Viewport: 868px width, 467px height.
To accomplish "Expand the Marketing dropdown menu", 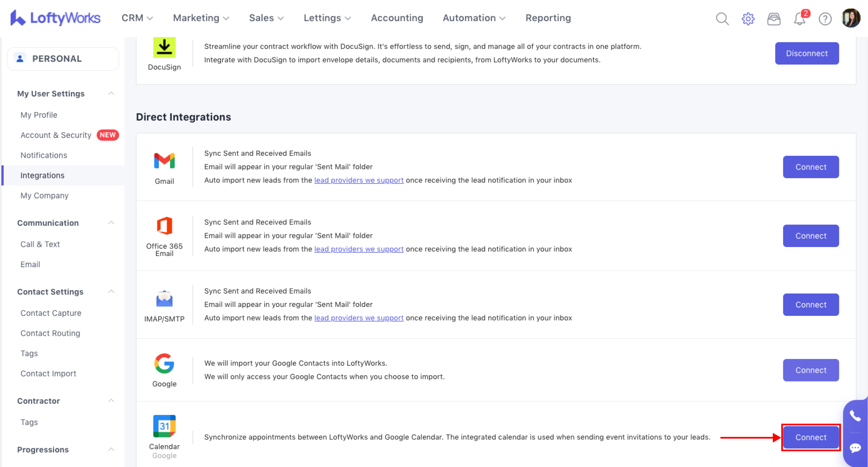I will (x=201, y=18).
